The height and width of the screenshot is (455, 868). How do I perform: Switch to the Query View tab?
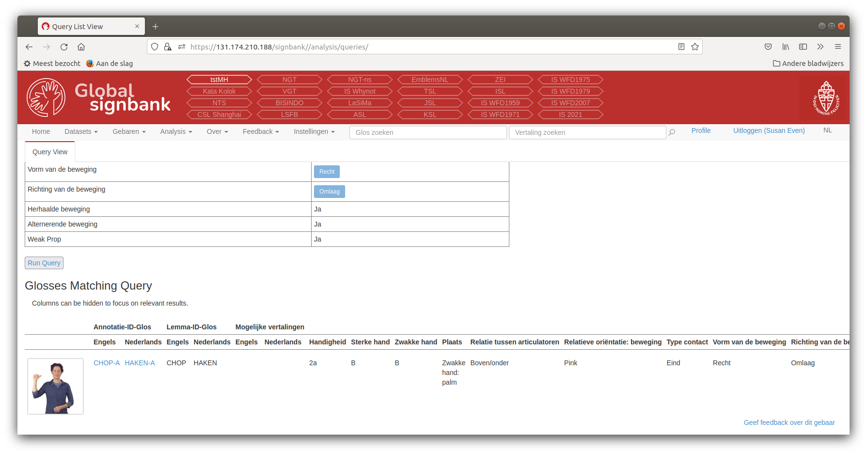pos(49,151)
